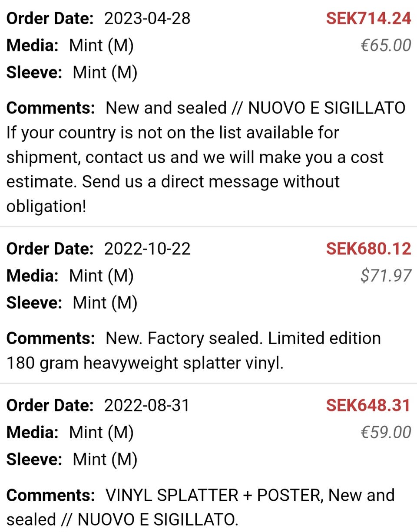Viewport: 417px width, 532px height.
Task: Click '180 gram heavyweight splatter vinyl' text
Action: click(x=145, y=363)
